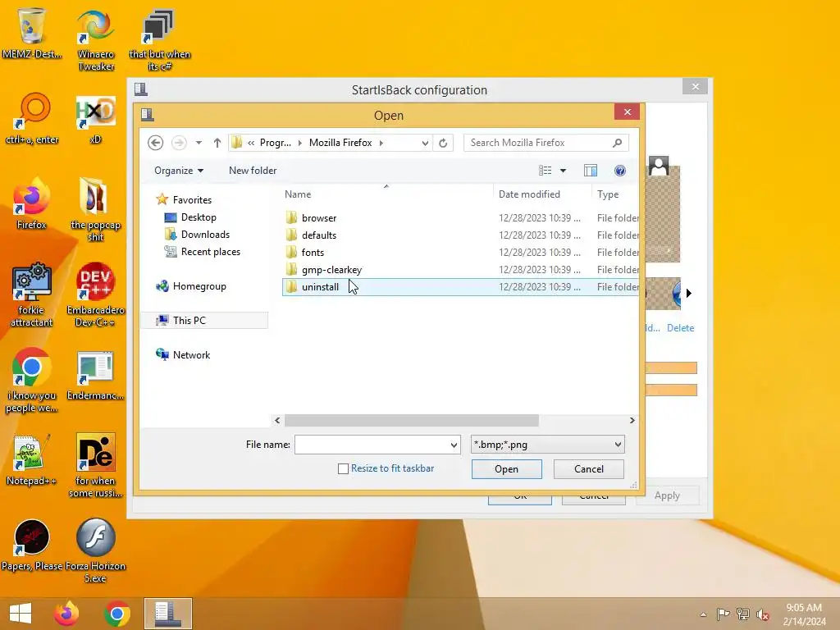Show hidden tray icons arrow
This screenshot has width=840, height=630.
coord(703,614)
